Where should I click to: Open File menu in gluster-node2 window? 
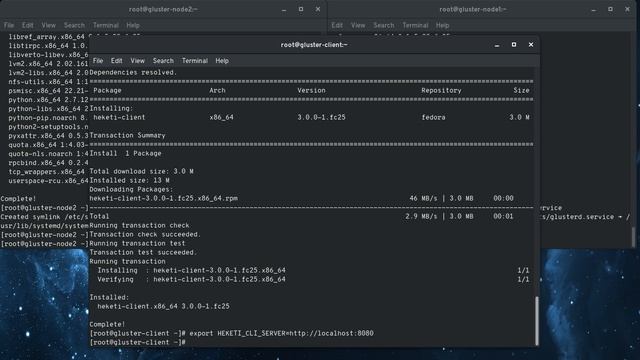click(9, 25)
